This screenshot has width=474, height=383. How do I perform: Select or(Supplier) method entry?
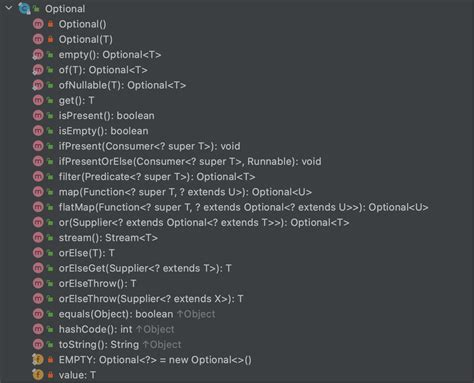204,223
